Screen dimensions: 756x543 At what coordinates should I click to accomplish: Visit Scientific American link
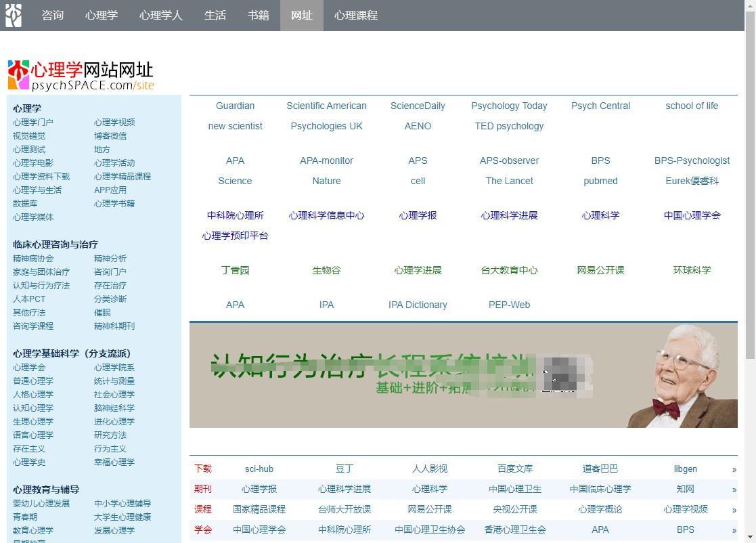coord(326,106)
